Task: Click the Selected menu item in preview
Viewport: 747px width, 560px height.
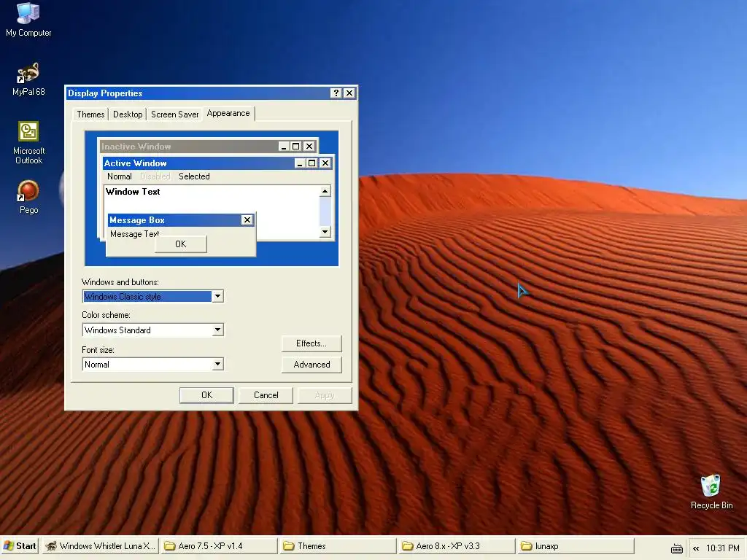Action: tap(194, 176)
